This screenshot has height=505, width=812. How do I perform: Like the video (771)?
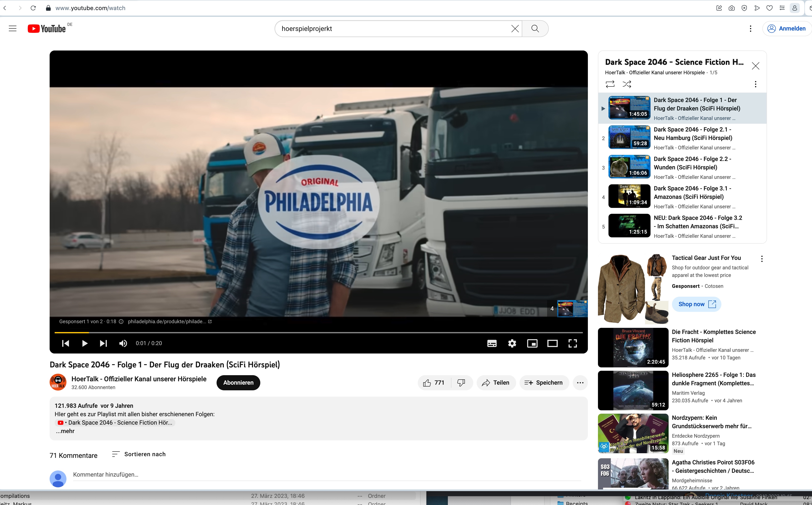tap(434, 382)
